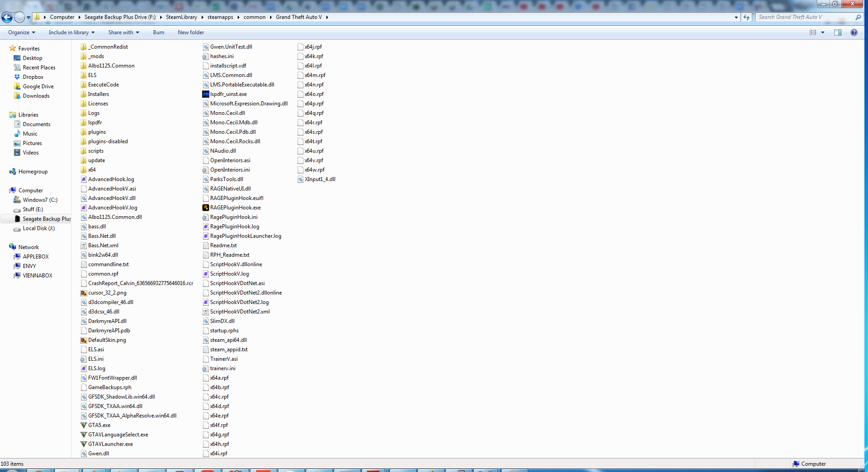
Task: Click the New folder button
Action: (x=191, y=32)
